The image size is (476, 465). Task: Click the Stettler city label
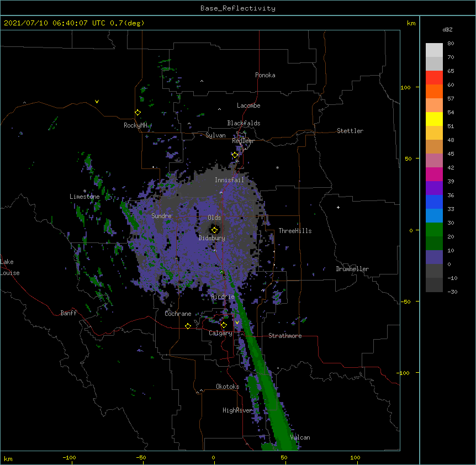point(350,131)
